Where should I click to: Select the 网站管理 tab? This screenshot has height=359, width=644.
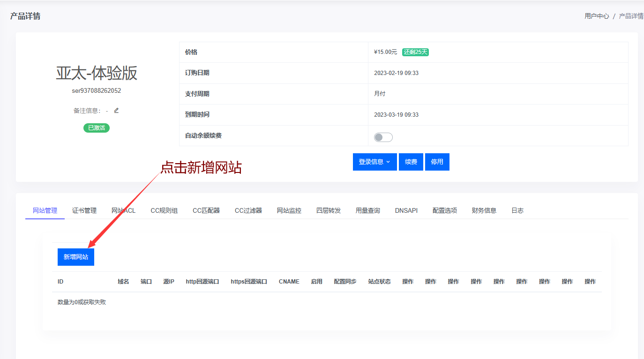[45, 210]
